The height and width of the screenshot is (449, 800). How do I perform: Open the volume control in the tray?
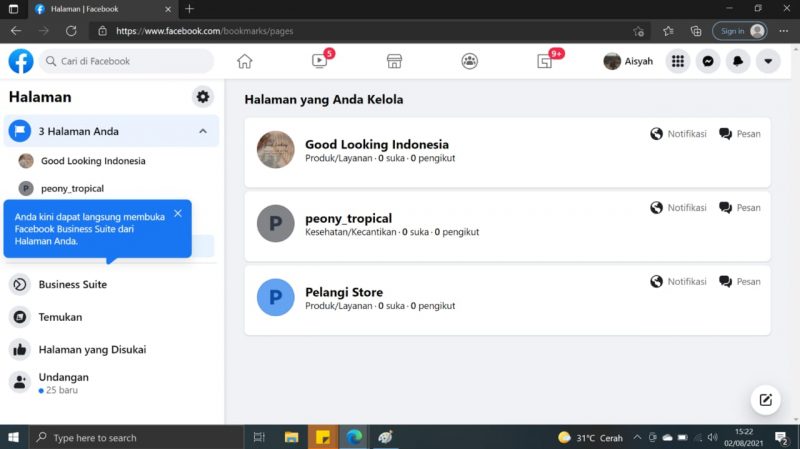[x=713, y=437]
